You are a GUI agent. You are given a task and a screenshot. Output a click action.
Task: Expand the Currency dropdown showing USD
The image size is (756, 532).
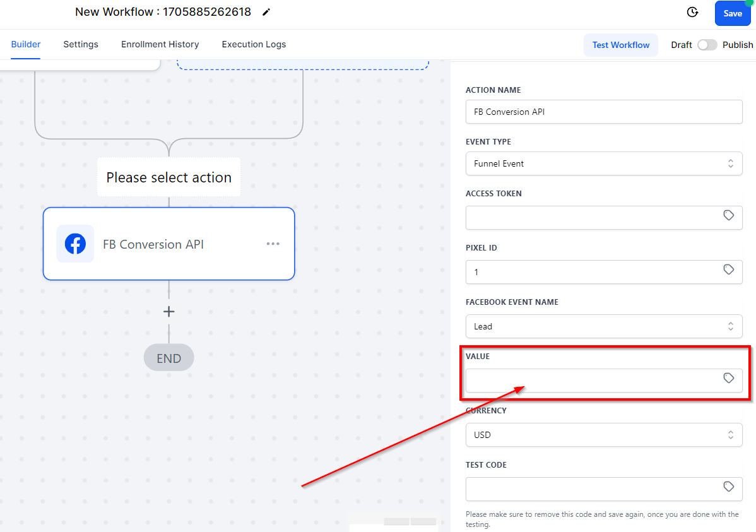tap(603, 435)
